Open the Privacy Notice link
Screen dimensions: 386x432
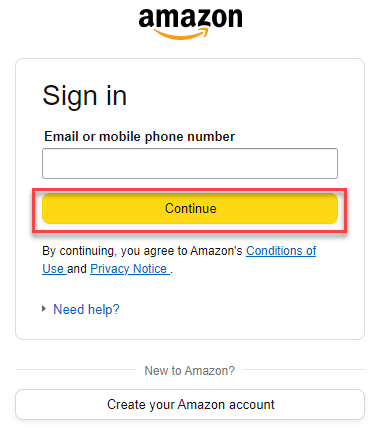pos(130,269)
